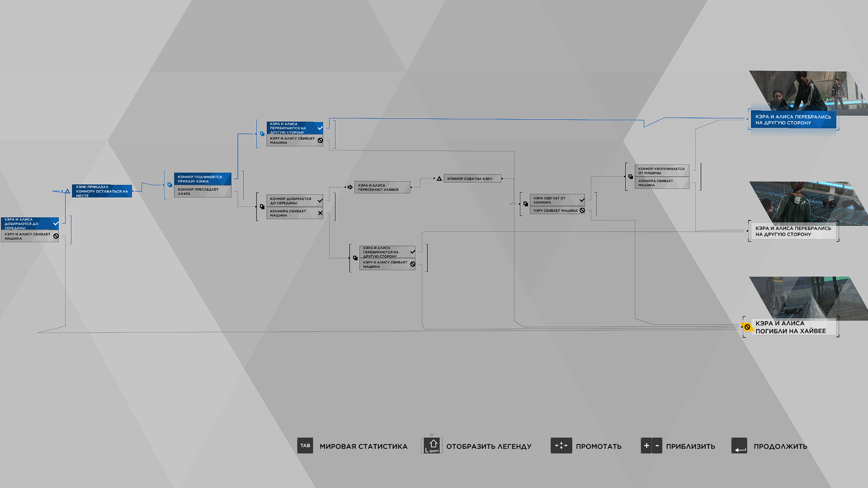Click ПРОДОЛЖИТЬ to continue
The image size is (868, 488).
[780, 446]
